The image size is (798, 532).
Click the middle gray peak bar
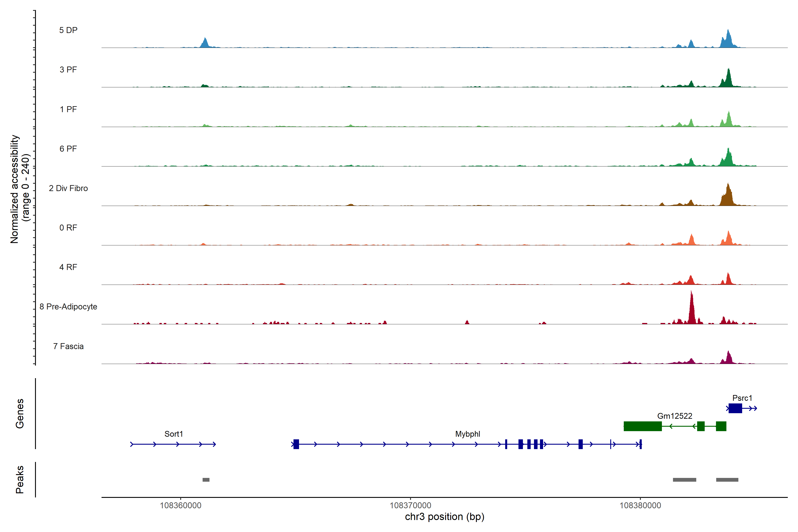(x=684, y=480)
